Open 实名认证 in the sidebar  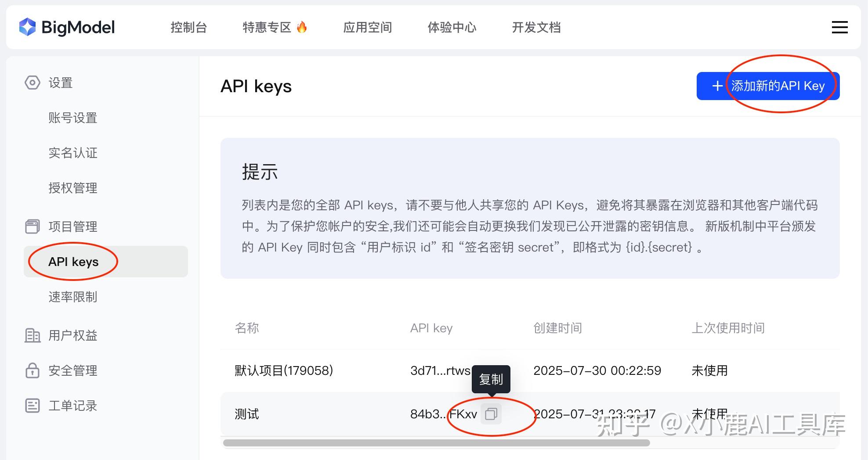[73, 153]
